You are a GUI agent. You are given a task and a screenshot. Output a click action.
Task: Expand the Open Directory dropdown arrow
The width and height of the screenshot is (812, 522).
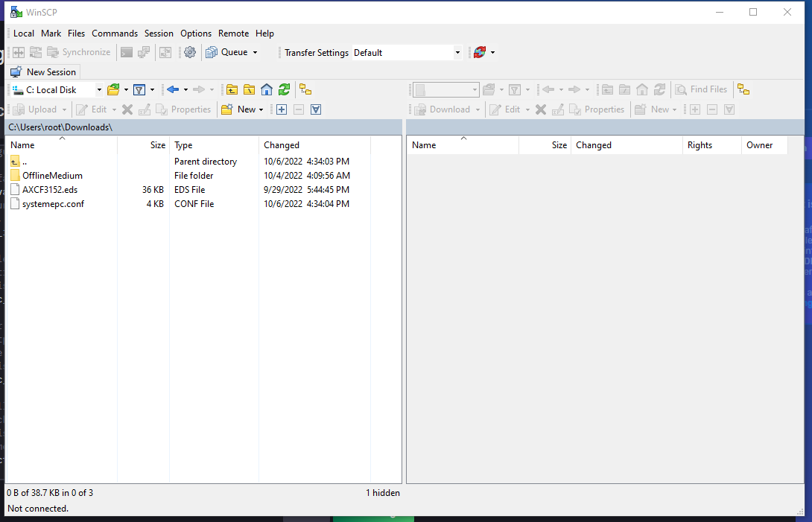coord(126,90)
